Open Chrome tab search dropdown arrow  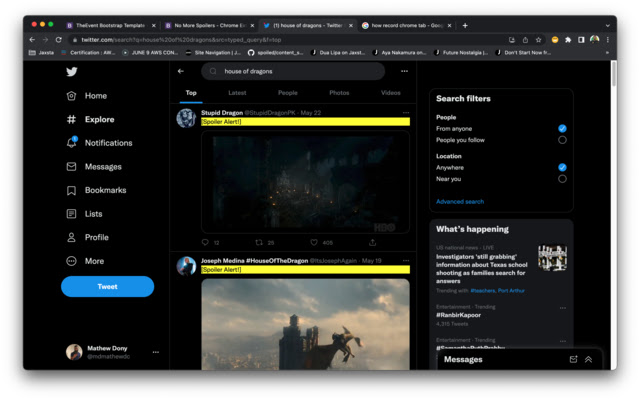tap(608, 25)
